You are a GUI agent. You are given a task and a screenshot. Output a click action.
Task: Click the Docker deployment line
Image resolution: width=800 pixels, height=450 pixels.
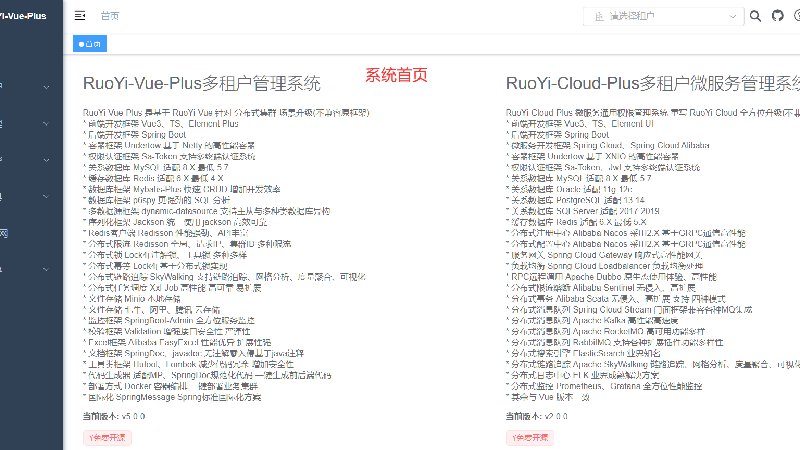(170, 386)
